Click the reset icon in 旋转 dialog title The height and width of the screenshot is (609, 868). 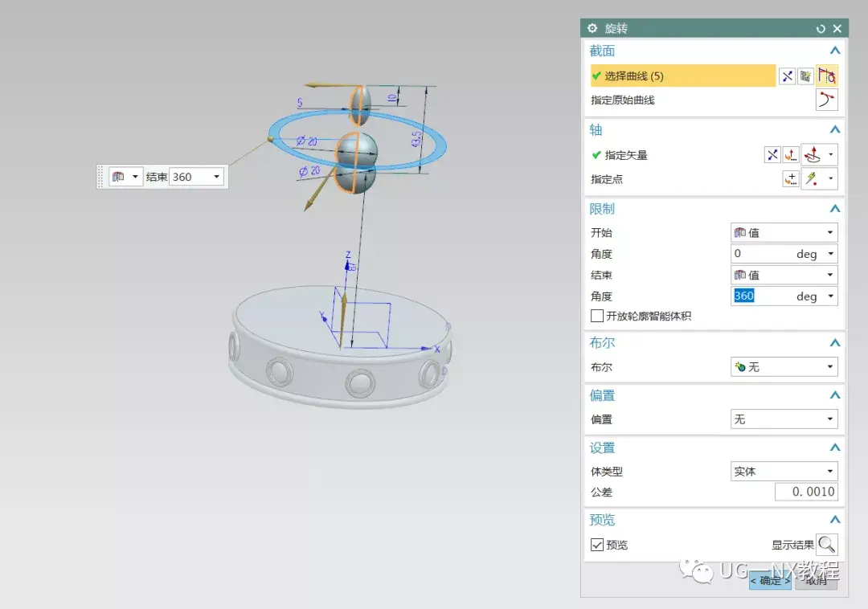click(x=821, y=29)
